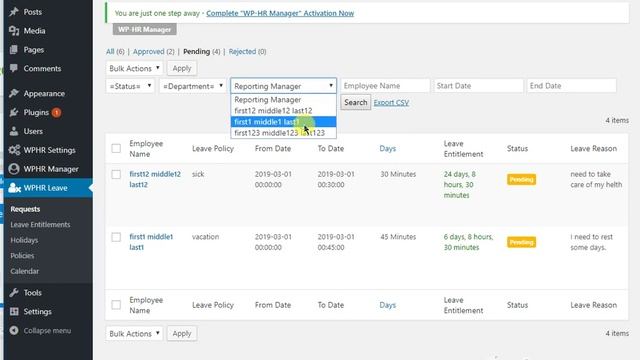Click the WPHR Settings gears icon
Viewport: 640px width, 360px height.
pyautogui.click(x=14, y=150)
